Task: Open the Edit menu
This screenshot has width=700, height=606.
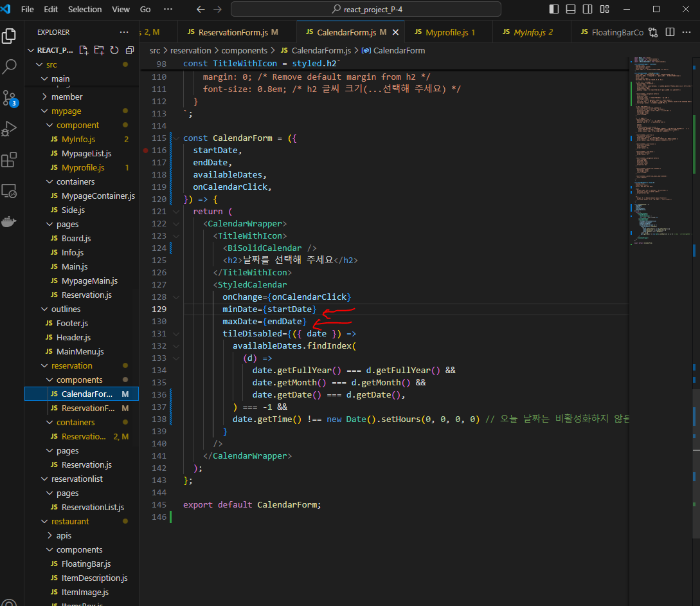Action: click(x=51, y=9)
